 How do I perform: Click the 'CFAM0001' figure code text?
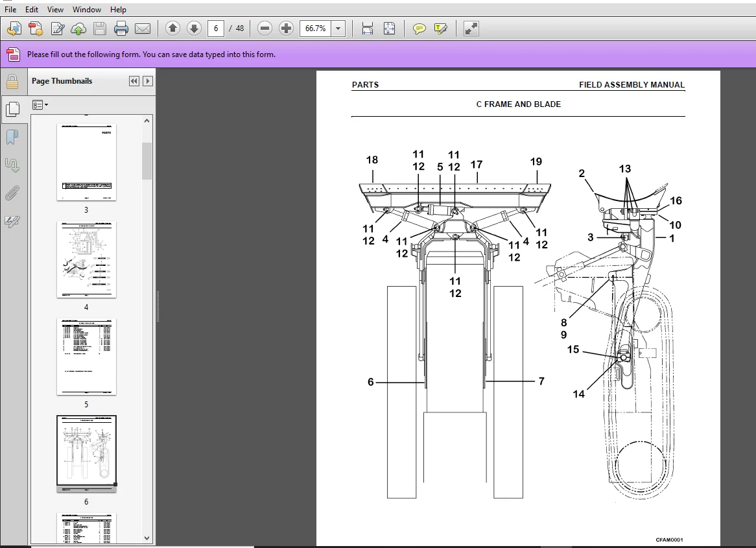[x=669, y=540]
